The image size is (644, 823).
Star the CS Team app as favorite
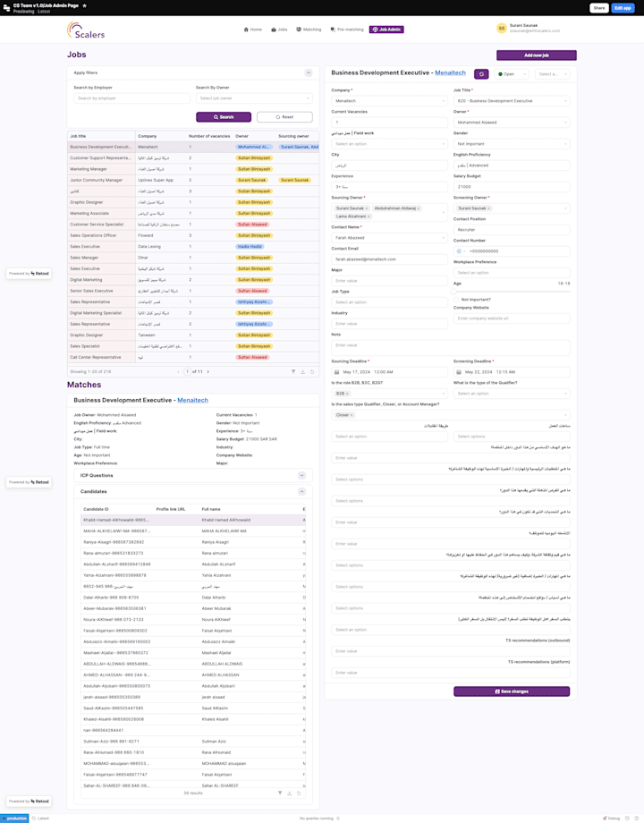pyautogui.click(x=84, y=5)
